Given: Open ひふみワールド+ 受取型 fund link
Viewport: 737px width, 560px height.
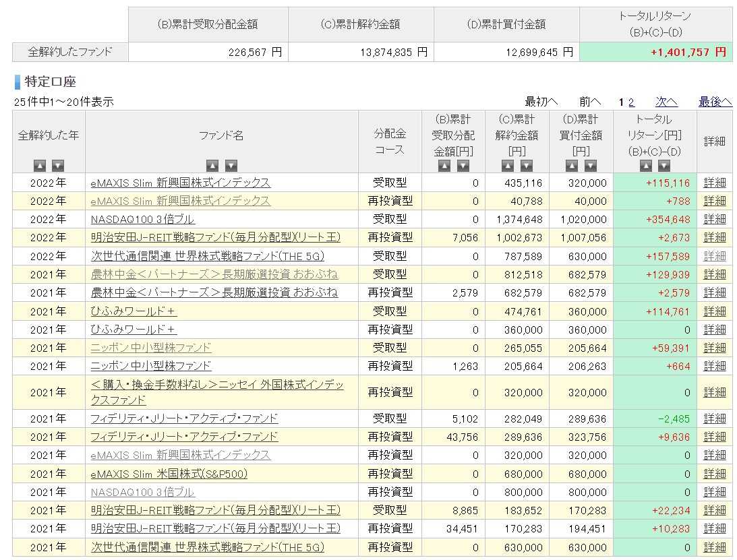Looking at the screenshot, I should 134,311.
